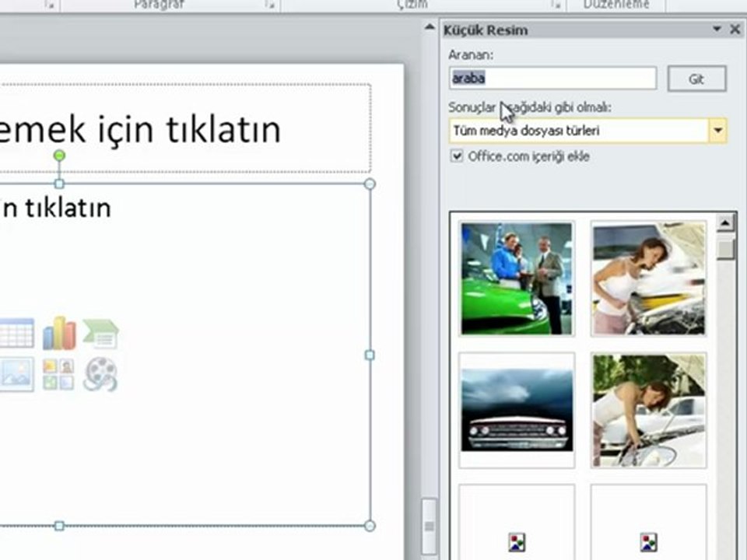747x560 pixels.
Task: Close the Küçük Resim task pane
Action: (735, 30)
